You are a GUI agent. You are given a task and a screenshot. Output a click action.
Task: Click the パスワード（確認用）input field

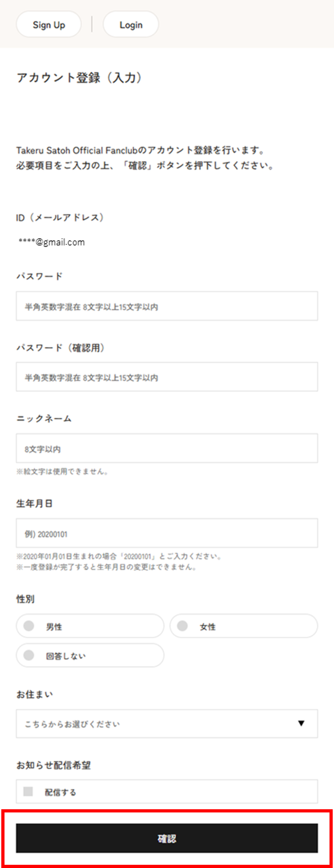[x=167, y=377]
